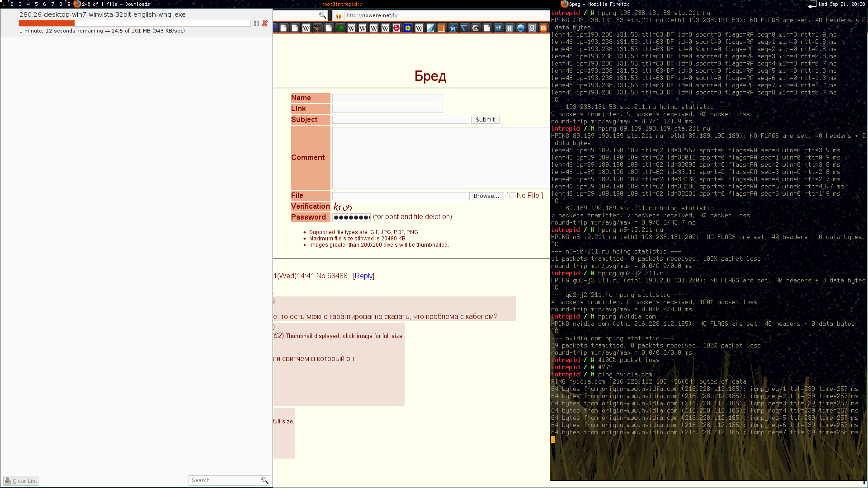Click Browse to choose a file
868x488 pixels.
click(x=486, y=196)
